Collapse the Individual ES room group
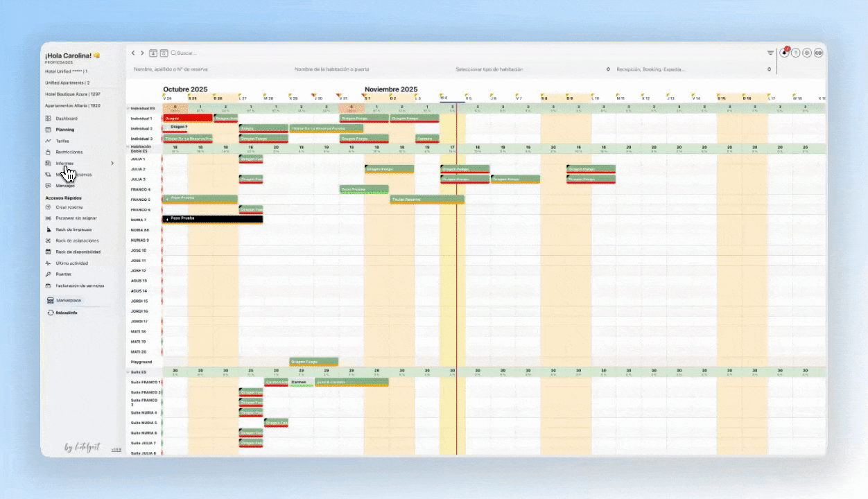 click(x=128, y=108)
